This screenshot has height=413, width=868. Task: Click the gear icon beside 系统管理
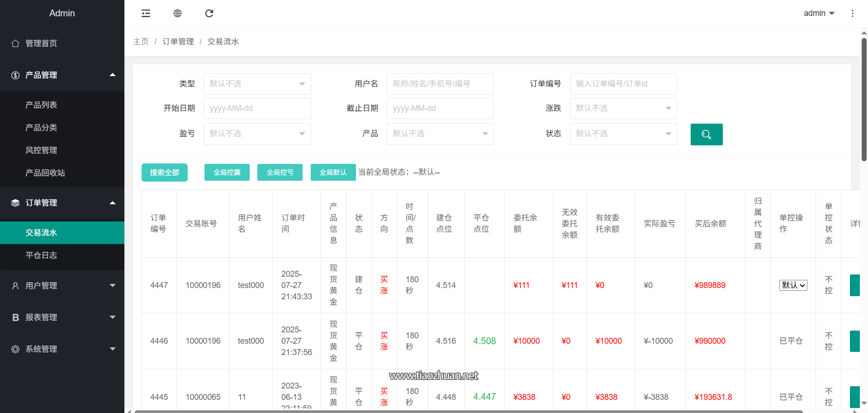click(x=15, y=349)
